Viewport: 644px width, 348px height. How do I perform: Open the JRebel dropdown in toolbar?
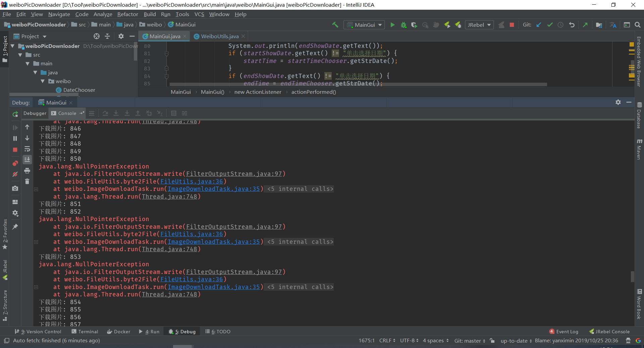pyautogui.click(x=479, y=25)
